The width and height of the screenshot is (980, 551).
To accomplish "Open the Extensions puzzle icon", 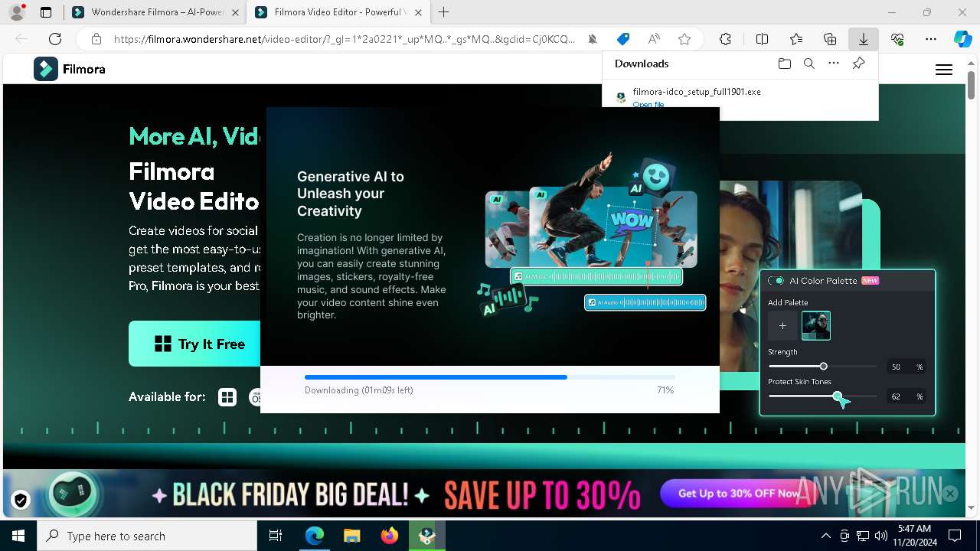I will (x=725, y=39).
